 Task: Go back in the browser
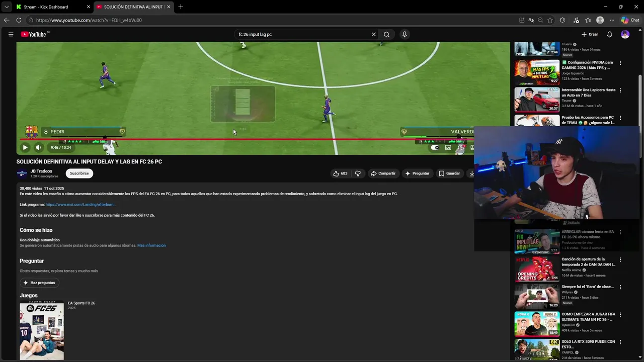click(x=7, y=20)
